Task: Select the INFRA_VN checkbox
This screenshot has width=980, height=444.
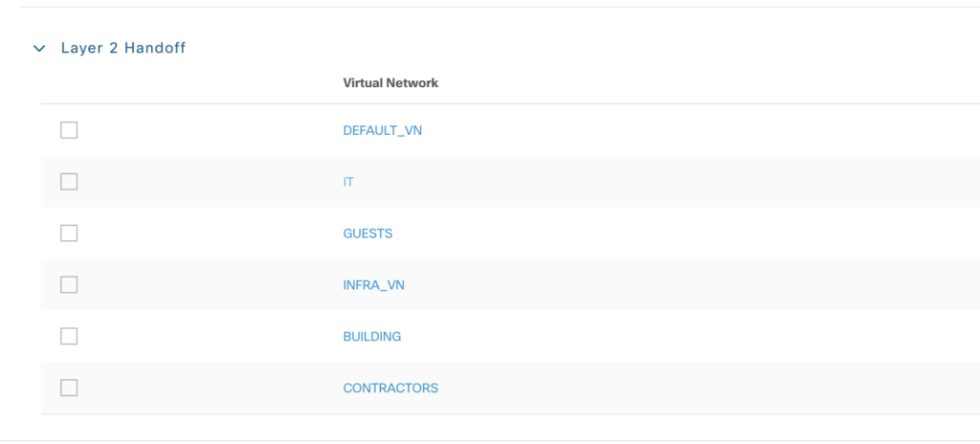Action: (69, 285)
